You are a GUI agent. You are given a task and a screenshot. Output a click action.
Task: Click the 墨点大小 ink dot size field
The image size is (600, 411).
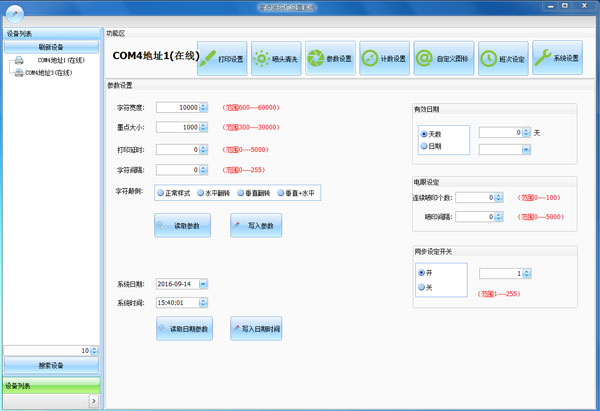click(x=176, y=128)
